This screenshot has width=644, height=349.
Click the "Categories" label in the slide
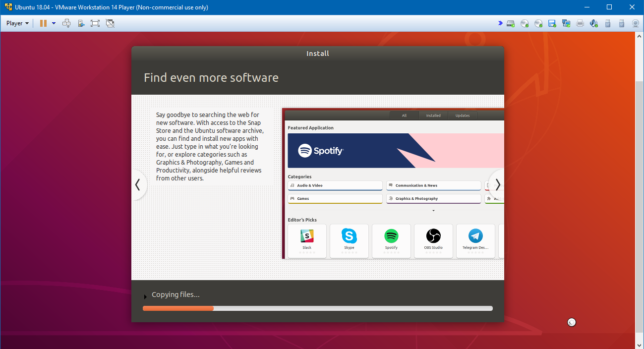(299, 176)
